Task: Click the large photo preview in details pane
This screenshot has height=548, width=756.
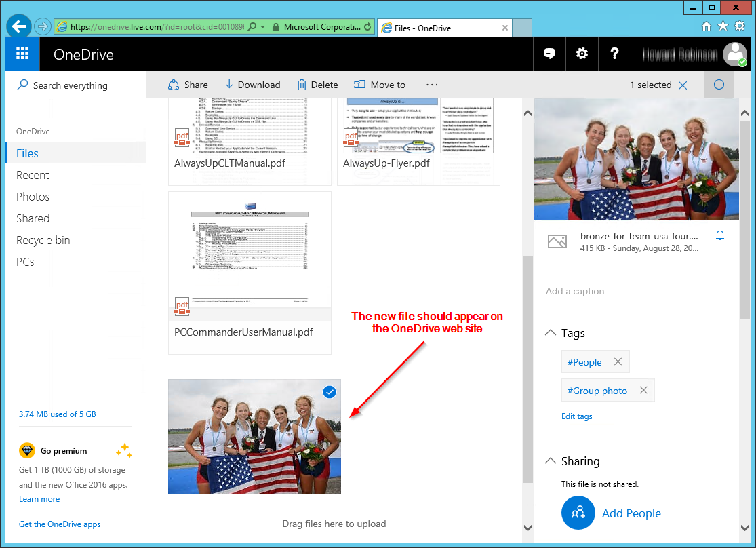Action: tap(637, 159)
